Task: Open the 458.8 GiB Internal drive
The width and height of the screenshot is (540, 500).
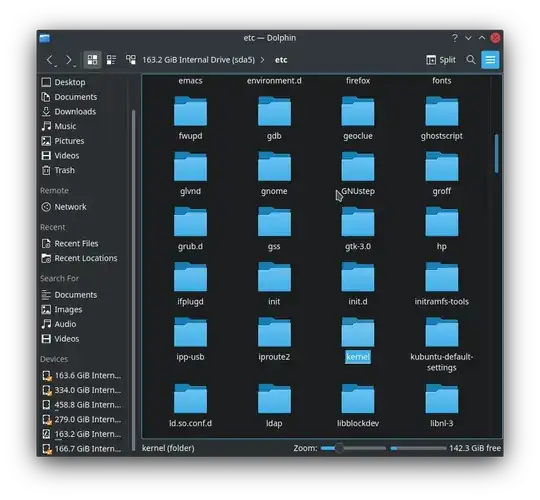Action: click(83, 405)
